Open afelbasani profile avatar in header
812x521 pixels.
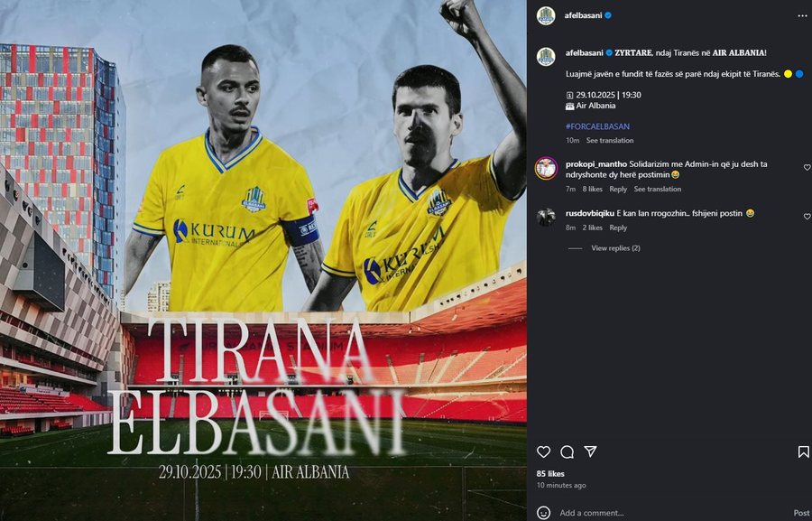[546, 15]
